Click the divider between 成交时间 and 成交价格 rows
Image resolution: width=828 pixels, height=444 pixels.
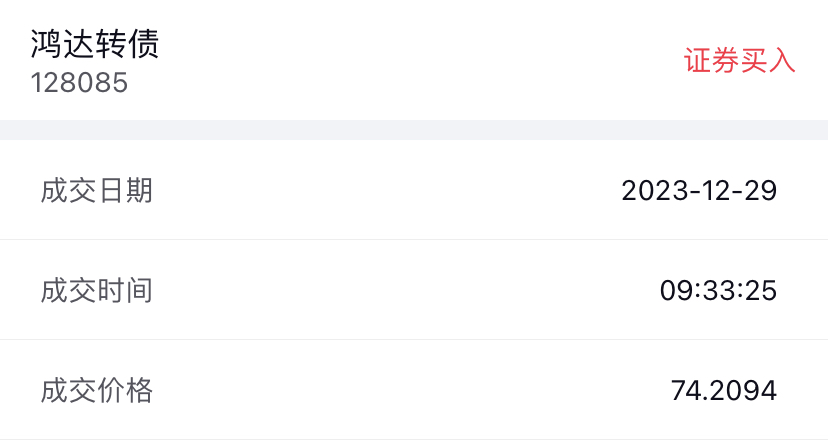(x=414, y=340)
